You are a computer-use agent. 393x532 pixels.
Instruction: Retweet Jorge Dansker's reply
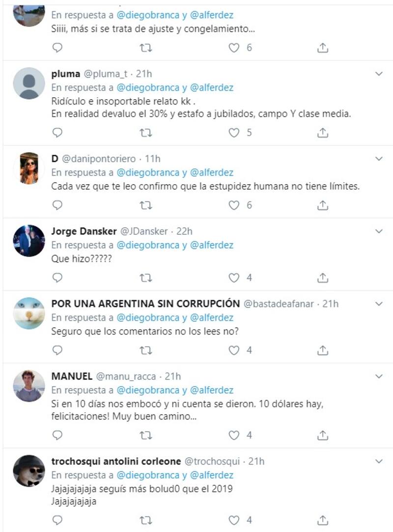pyautogui.click(x=145, y=278)
